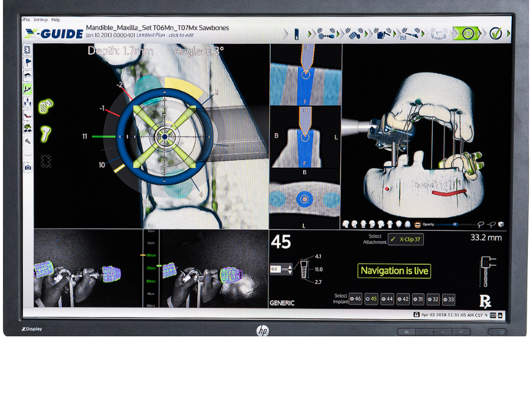Image resolution: width=532 pixels, height=399 pixels.
Task: Open the three implants tool in the left toolbar
Action: pos(27,102)
